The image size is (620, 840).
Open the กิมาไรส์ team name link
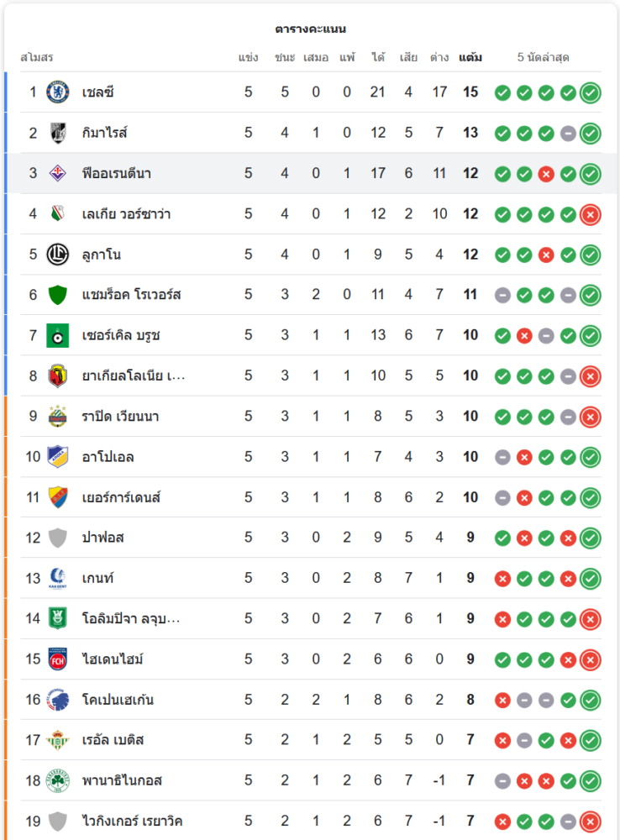pyautogui.click(x=104, y=133)
